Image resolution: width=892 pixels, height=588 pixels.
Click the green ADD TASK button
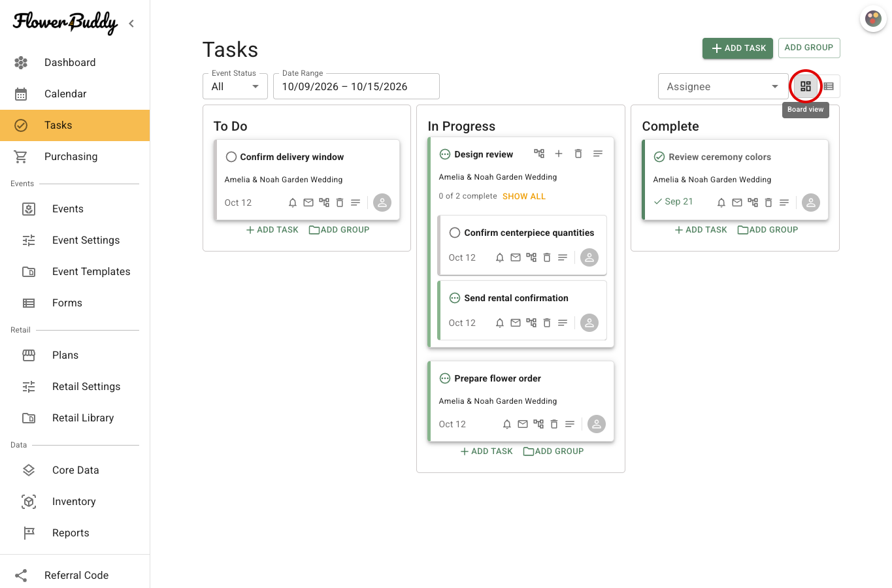point(738,48)
